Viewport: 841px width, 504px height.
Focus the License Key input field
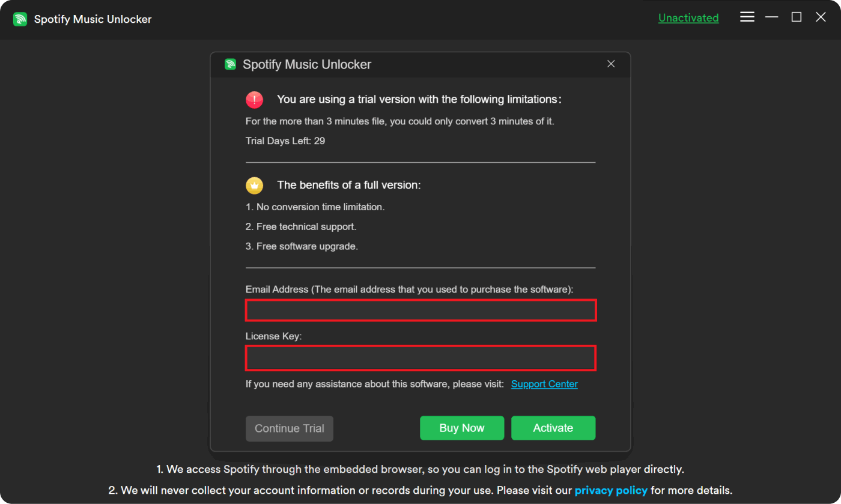pos(421,358)
